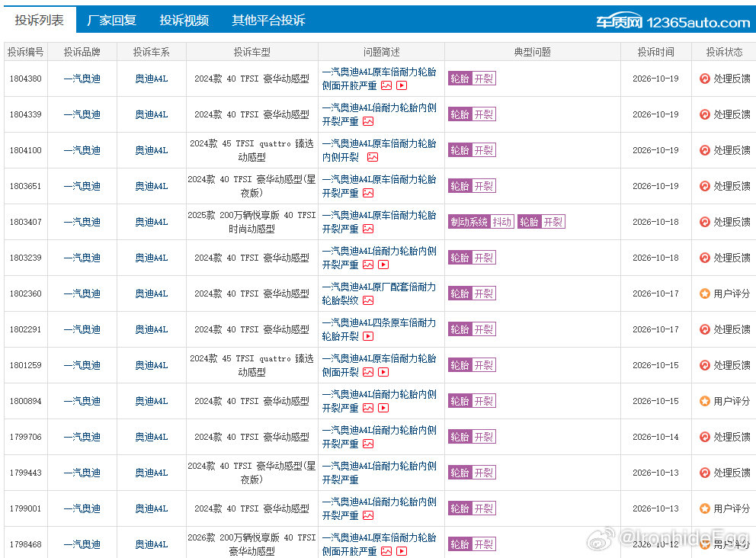View the picture icon in complaint 1804100
Viewport: 756px width, 558px height.
click(373, 157)
